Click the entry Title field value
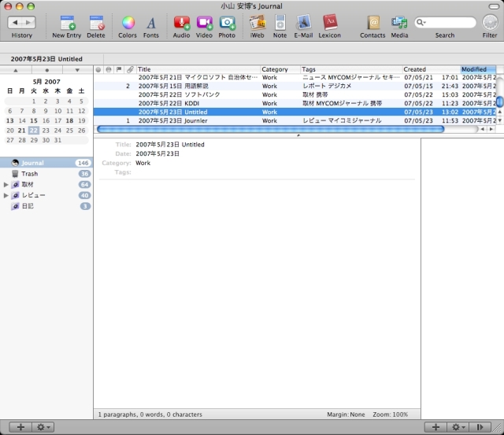Screen dimensions: 504x435 170,145
